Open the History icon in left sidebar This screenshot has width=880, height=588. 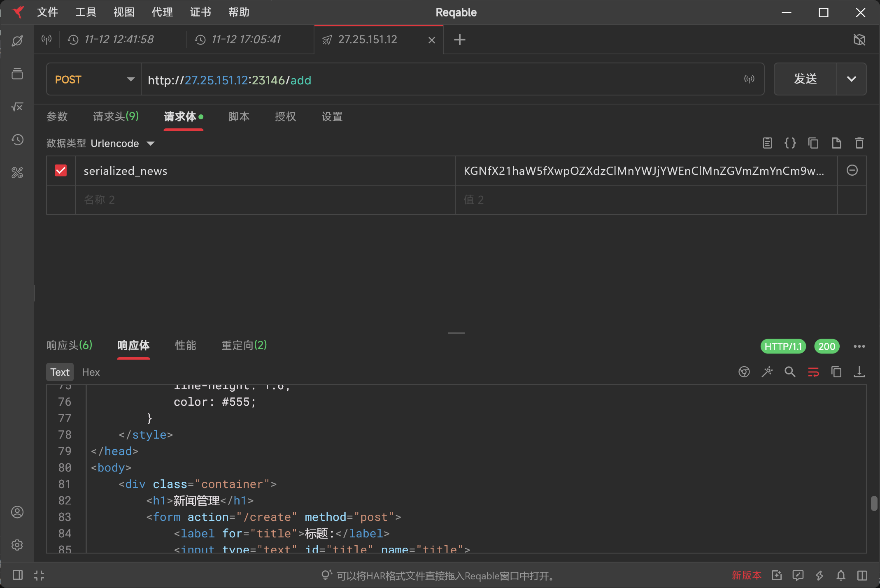tap(17, 140)
